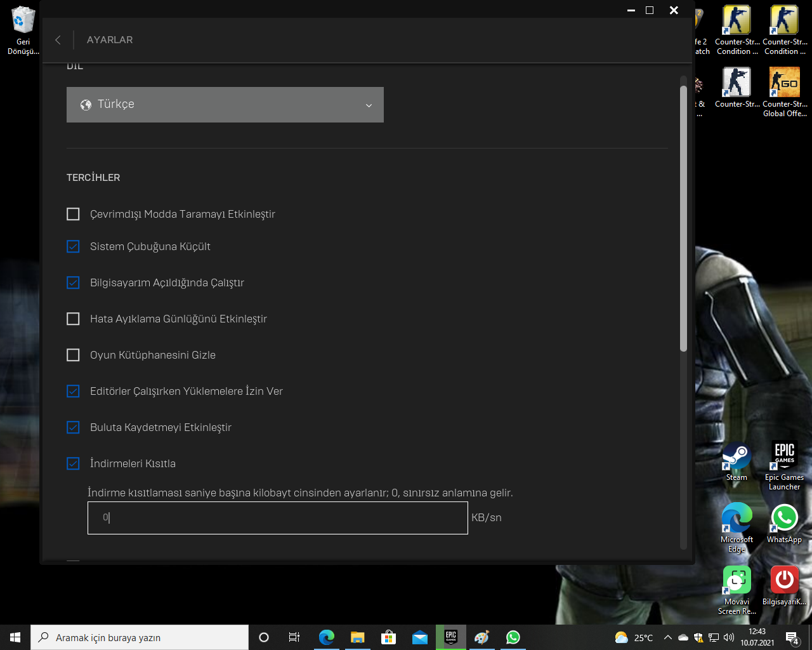Select the Recycle Bin desktop icon

pos(23,30)
